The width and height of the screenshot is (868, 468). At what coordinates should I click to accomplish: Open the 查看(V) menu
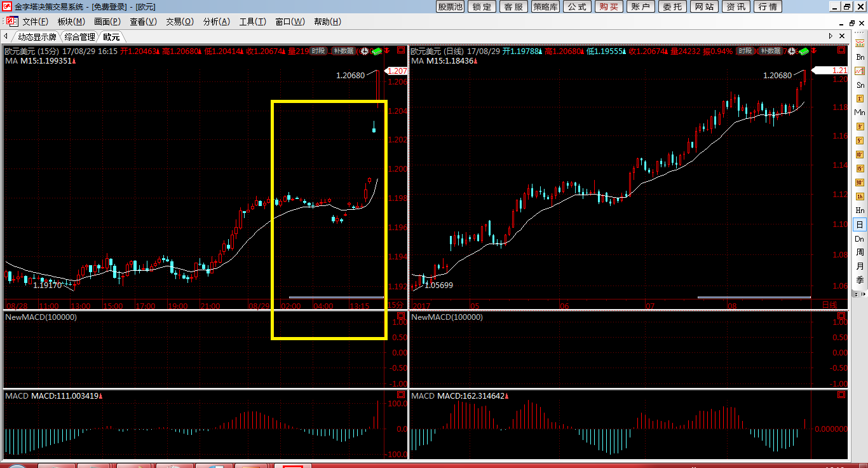coord(143,22)
